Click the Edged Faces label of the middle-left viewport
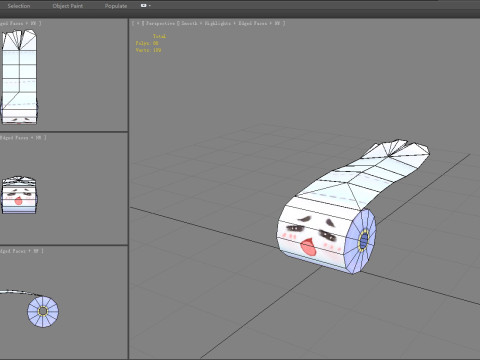 click(x=15, y=138)
